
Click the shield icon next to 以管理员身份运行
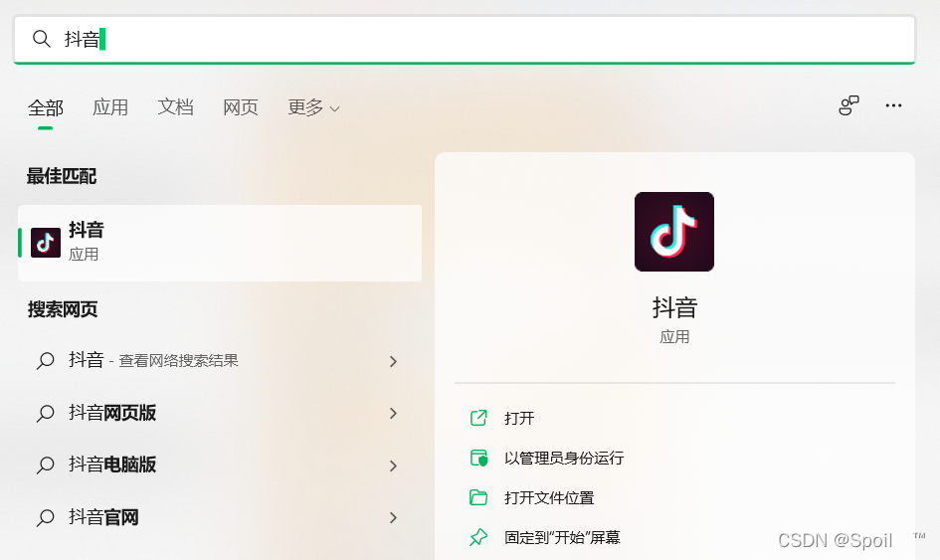[x=479, y=459]
